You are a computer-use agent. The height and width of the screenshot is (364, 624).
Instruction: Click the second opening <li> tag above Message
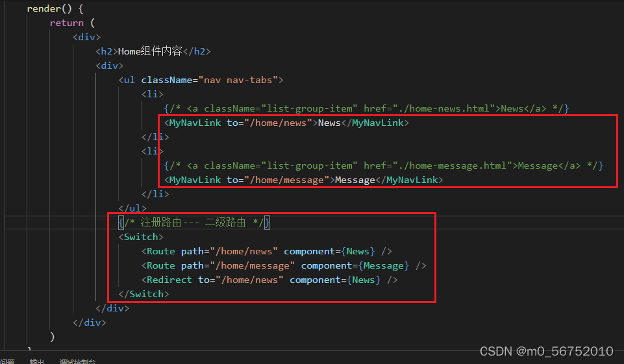tap(153, 152)
